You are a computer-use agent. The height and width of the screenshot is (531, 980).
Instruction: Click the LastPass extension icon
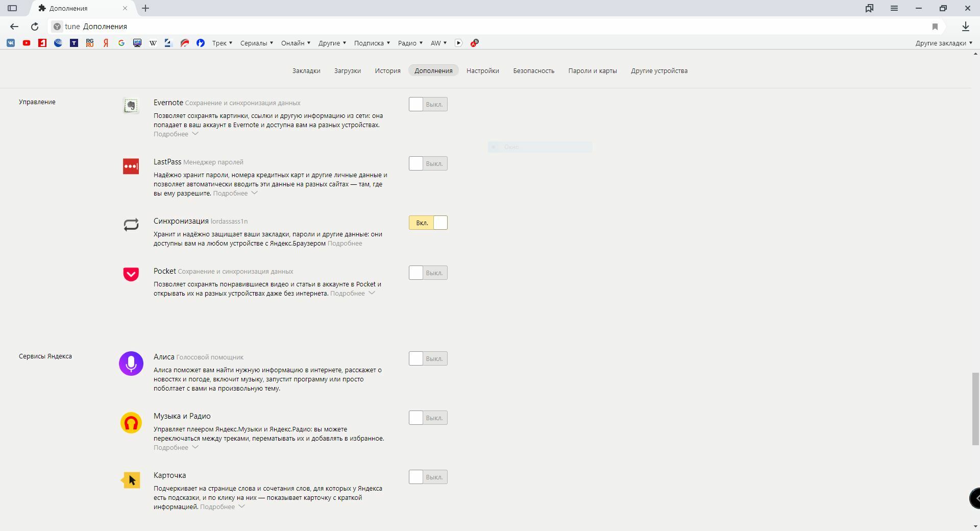coord(131,166)
